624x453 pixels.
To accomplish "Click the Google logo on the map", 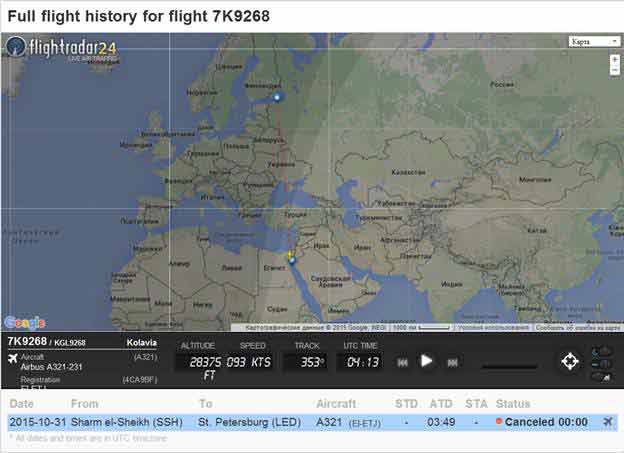I will pyautogui.click(x=24, y=322).
